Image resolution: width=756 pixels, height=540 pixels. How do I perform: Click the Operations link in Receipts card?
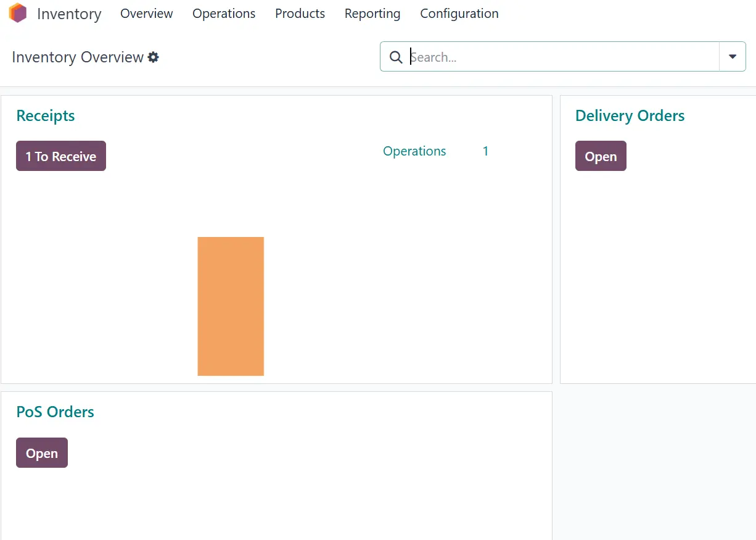tap(414, 151)
